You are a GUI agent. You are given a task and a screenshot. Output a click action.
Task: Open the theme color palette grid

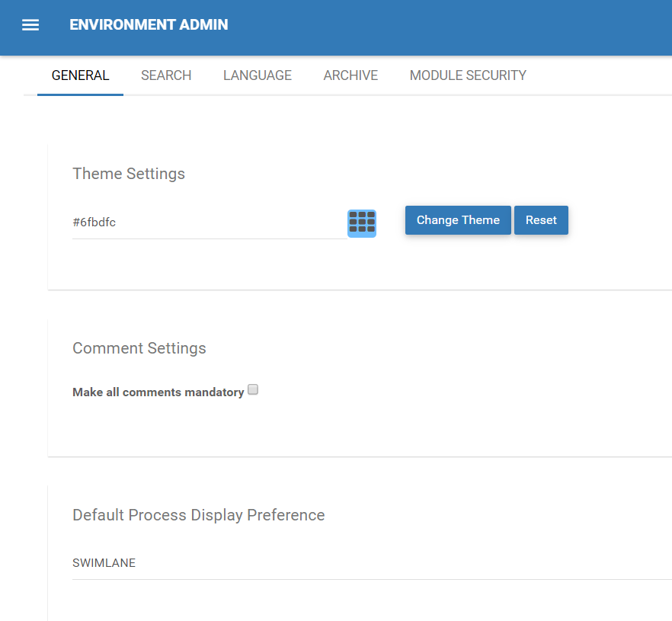362,222
